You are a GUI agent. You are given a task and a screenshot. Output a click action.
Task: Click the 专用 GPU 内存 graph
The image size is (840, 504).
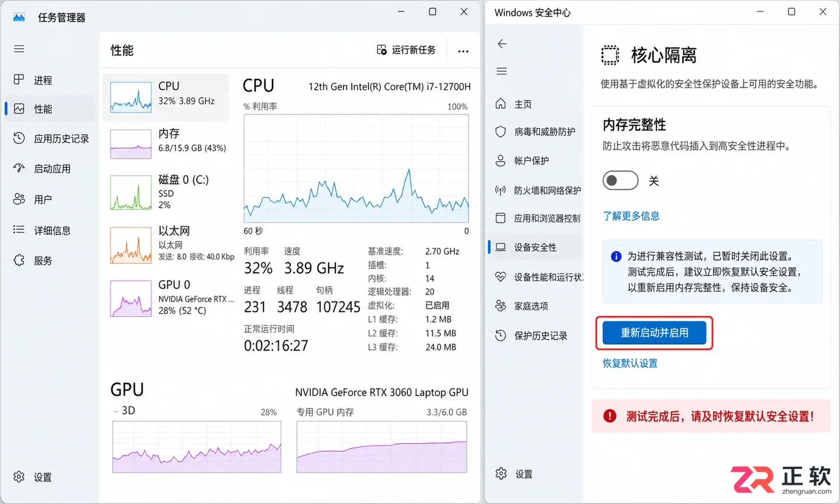(x=381, y=447)
